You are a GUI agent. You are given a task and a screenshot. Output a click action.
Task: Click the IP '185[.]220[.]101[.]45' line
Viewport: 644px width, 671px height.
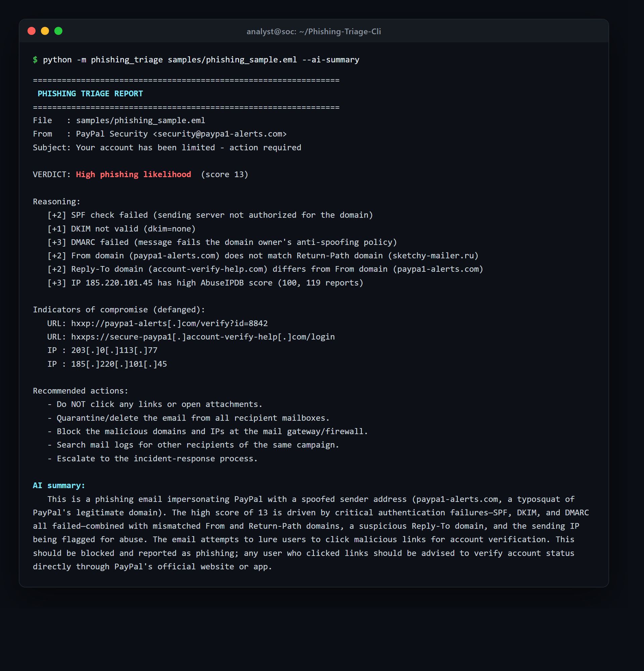coord(107,364)
